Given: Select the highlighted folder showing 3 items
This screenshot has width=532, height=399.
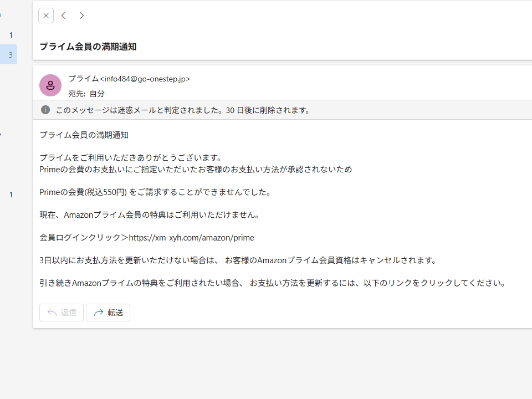Looking at the screenshot, I should pyautogui.click(x=11, y=54).
